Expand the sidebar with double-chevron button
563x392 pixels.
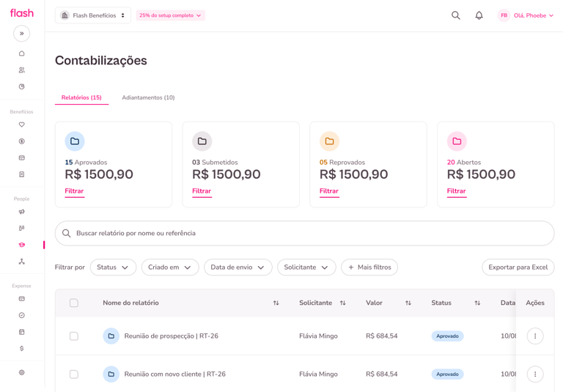(x=22, y=34)
